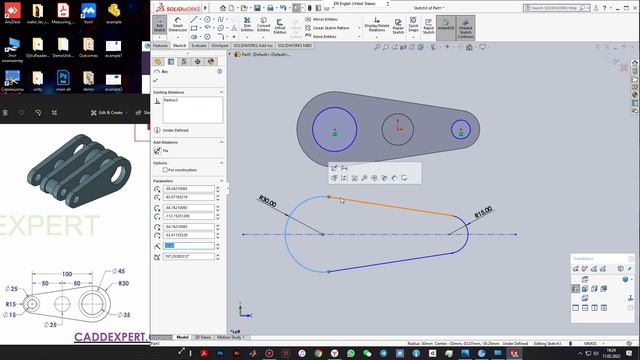Expand the SolidWorks menu arrow next to the logo
640x360 pixels.
tap(205, 8)
